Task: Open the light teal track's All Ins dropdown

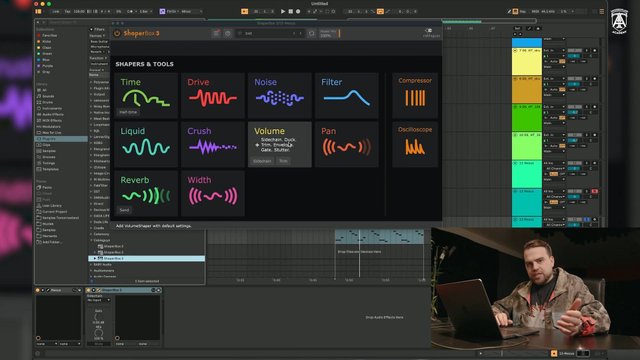Action: [554, 163]
